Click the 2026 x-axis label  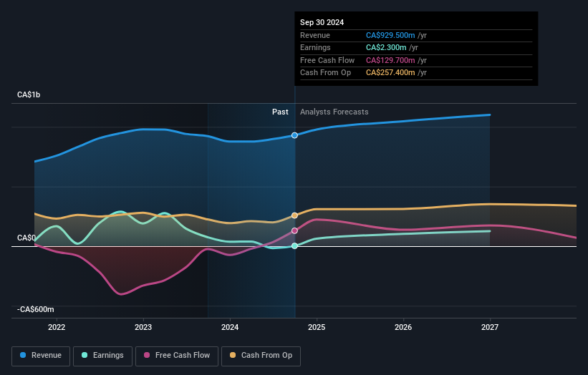pyautogui.click(x=403, y=328)
